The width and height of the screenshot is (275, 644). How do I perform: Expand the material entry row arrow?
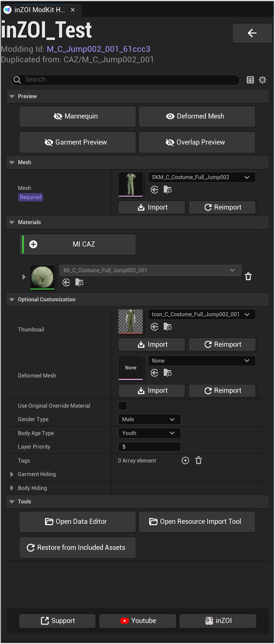[x=24, y=277]
